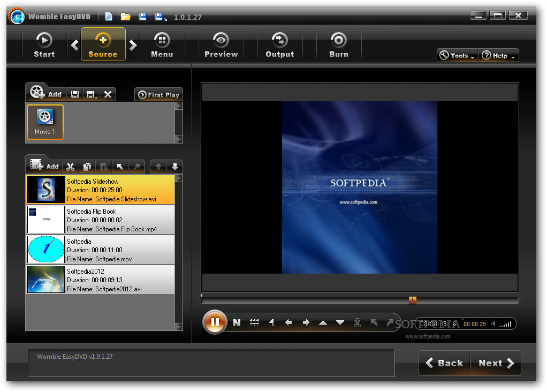Click the orange playhead on seek bar
The height and width of the screenshot is (392, 547).
tap(413, 300)
